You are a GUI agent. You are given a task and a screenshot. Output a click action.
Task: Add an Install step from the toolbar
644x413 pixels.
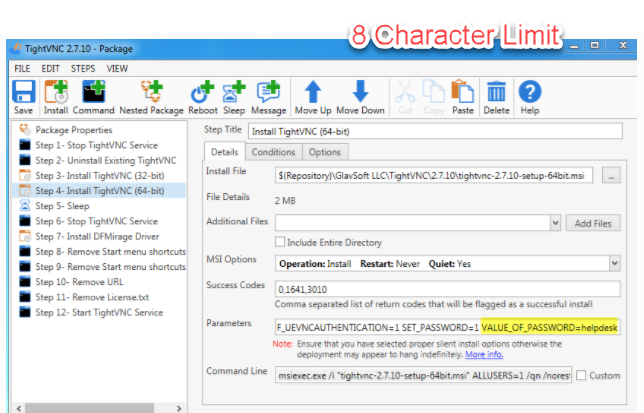pos(56,97)
